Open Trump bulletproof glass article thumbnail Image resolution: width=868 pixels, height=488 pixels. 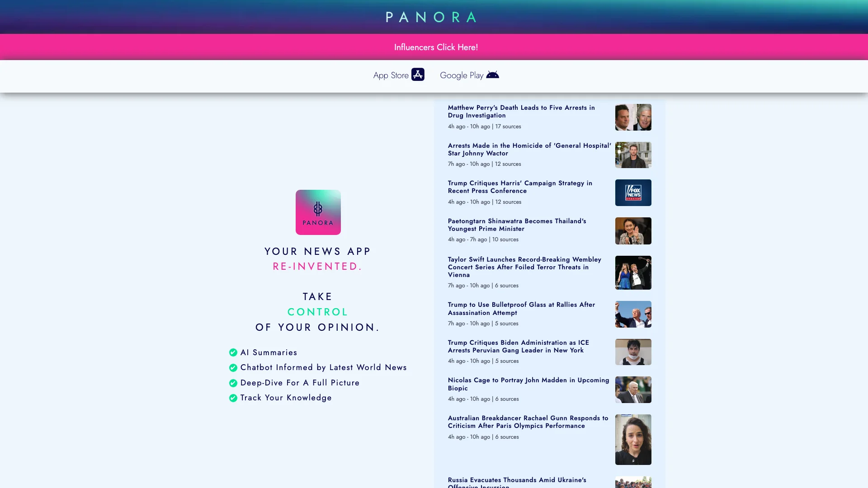[633, 314]
